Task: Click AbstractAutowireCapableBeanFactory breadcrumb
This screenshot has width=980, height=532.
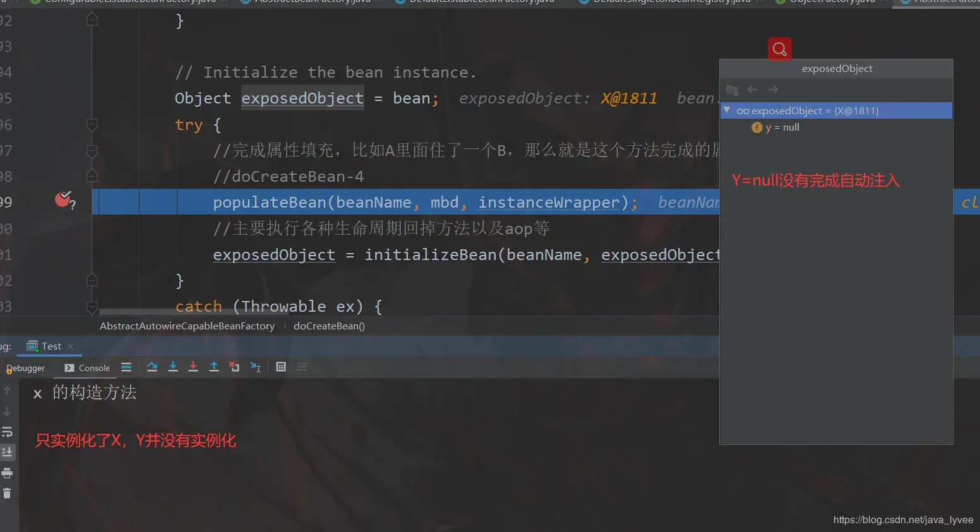Action: (x=187, y=326)
